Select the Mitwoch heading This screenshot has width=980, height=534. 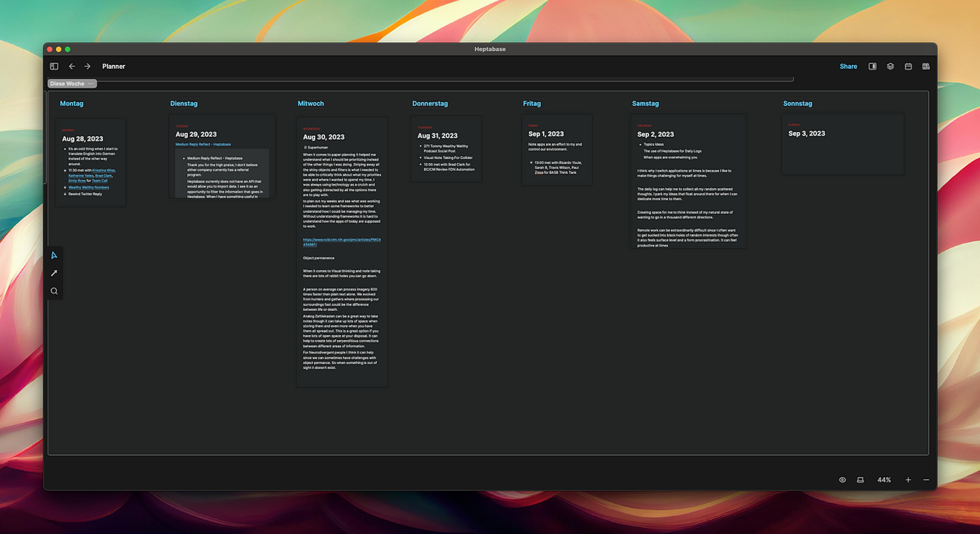pos(310,103)
